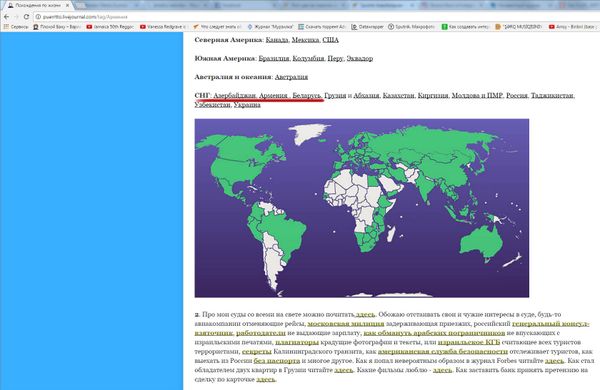This screenshot has height=390, width=600.
Task: Click the visited-countries world map image
Action: click(362, 208)
